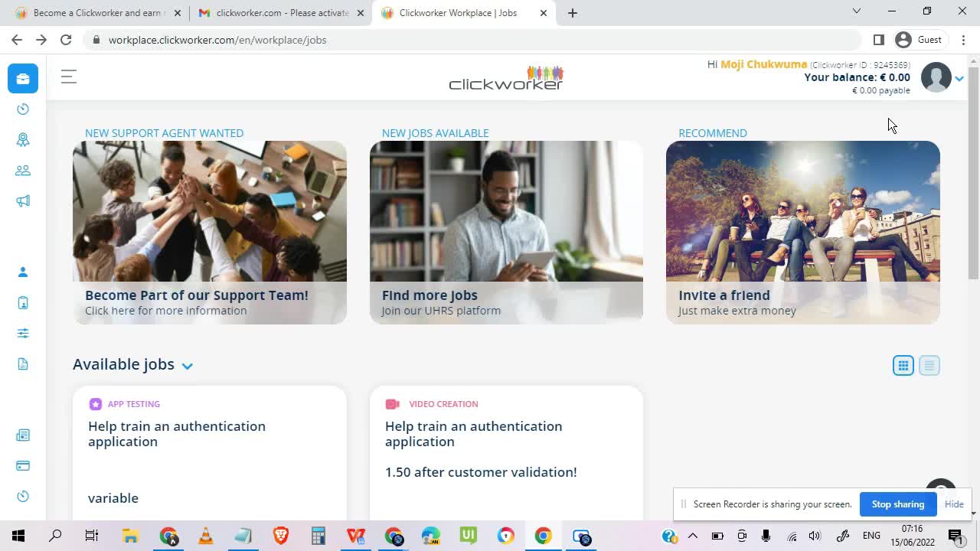Go forward in browser history
Image resolution: width=980 pixels, height=551 pixels.
pos(41,40)
